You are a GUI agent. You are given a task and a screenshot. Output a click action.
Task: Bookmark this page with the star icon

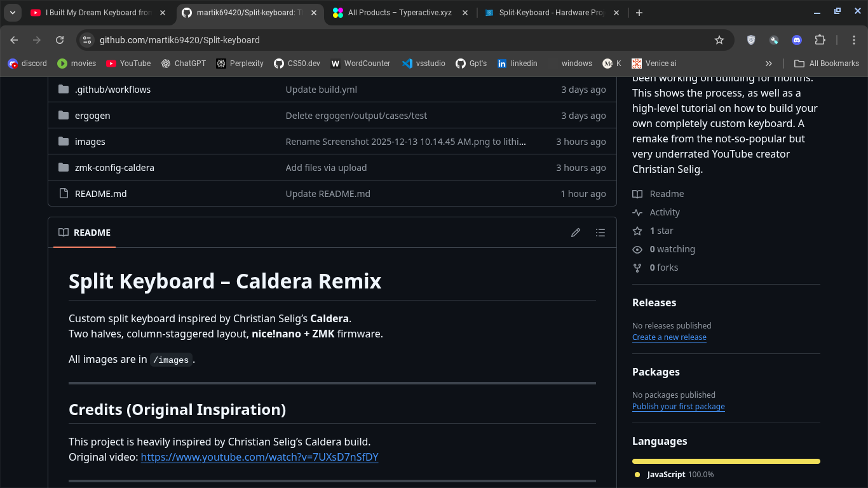[719, 40]
